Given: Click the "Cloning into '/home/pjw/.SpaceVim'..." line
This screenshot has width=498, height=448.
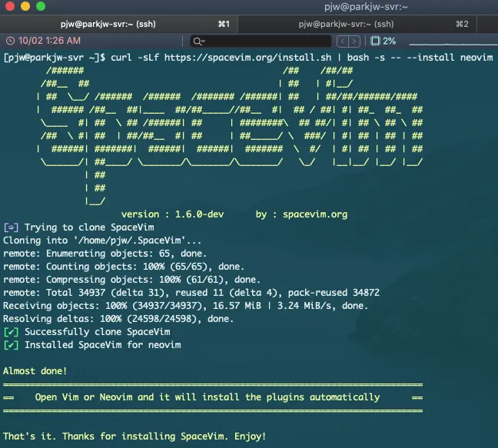Looking at the screenshot, I should tap(102, 241).
